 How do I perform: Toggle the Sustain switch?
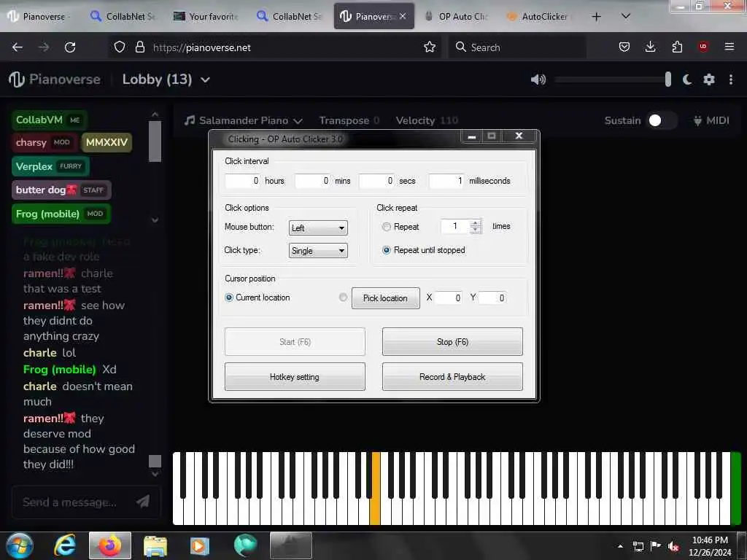pos(661,120)
